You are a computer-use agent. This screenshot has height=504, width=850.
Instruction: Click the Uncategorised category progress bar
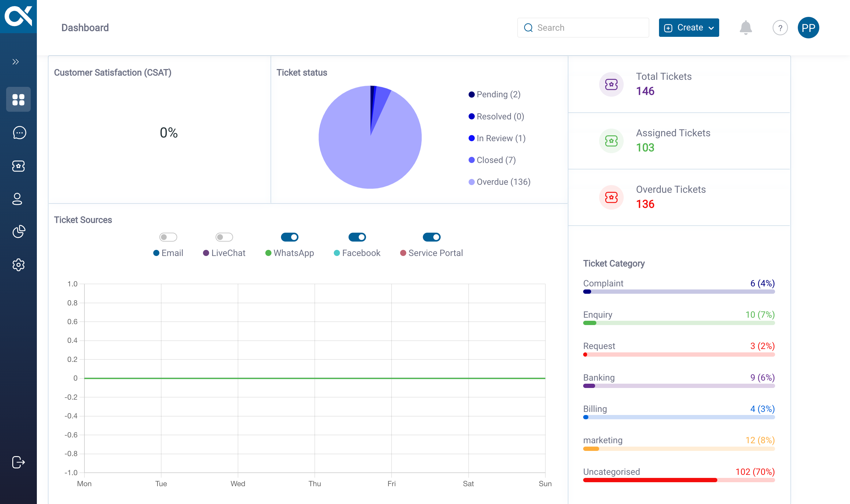point(678,480)
